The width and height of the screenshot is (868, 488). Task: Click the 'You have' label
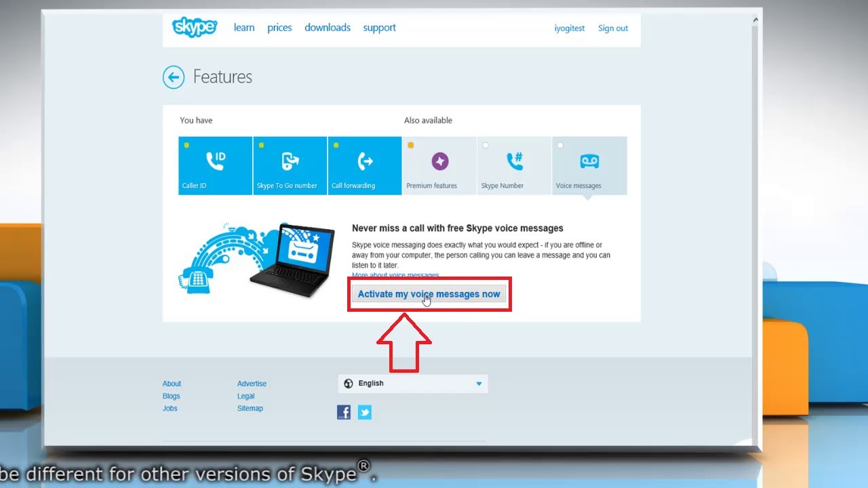[196, 121]
